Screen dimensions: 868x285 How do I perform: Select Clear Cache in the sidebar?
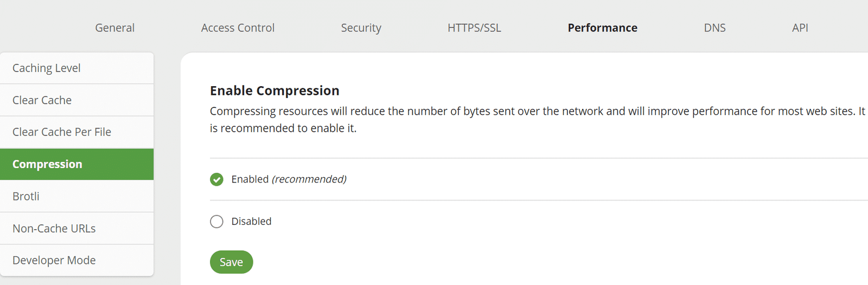click(77, 100)
